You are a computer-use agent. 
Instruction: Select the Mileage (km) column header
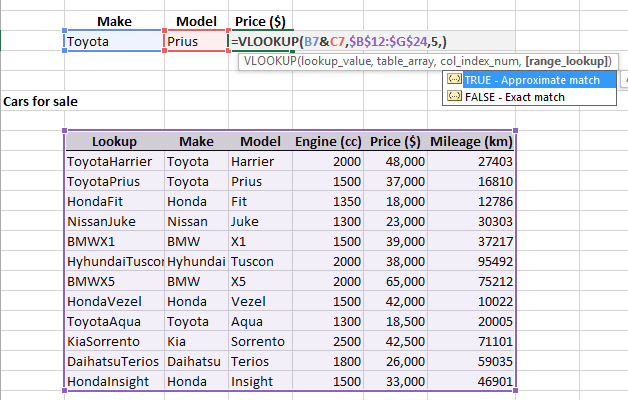pyautogui.click(x=471, y=141)
